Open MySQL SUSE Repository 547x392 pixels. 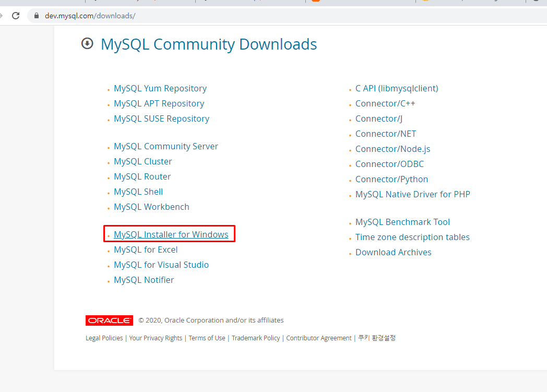click(x=161, y=118)
